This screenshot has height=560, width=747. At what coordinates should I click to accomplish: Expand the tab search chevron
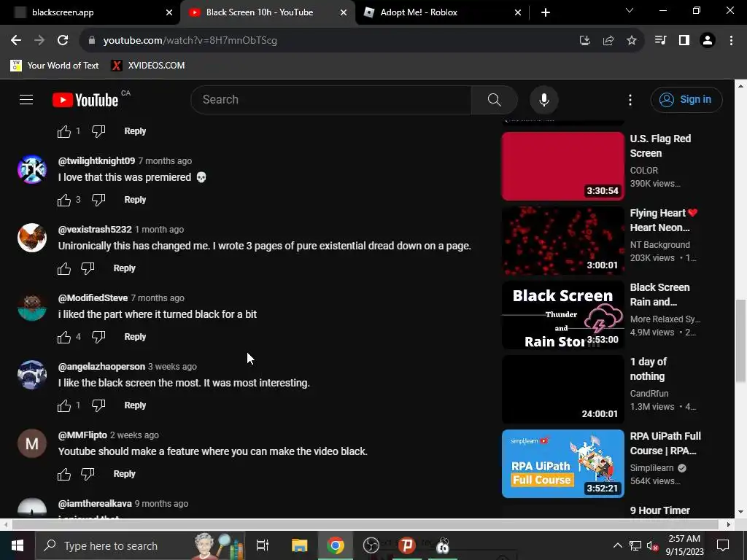[x=630, y=10]
